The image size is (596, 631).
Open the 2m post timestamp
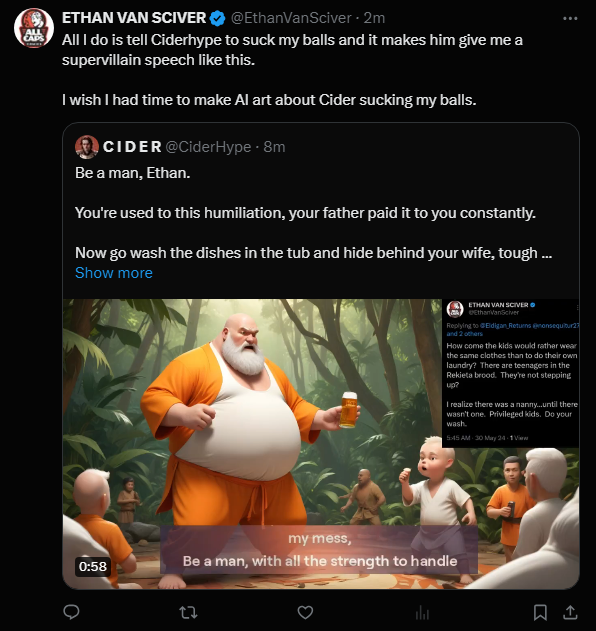pos(374,18)
